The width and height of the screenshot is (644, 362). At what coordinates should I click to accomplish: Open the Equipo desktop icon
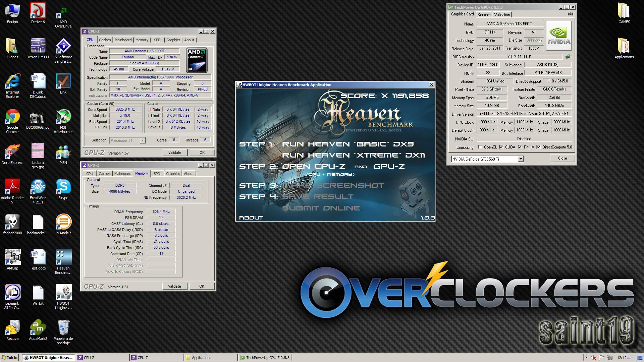[x=12, y=13]
